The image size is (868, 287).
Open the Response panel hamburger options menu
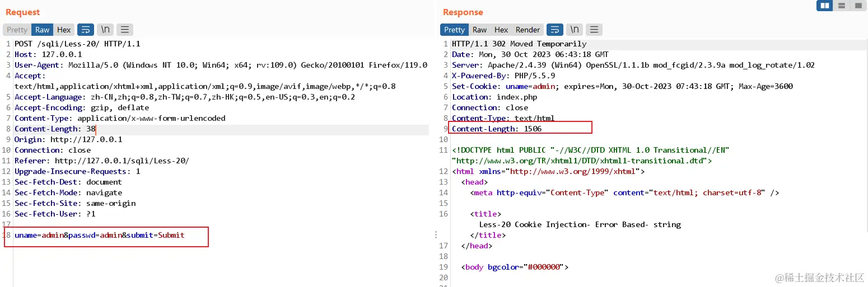click(x=594, y=30)
